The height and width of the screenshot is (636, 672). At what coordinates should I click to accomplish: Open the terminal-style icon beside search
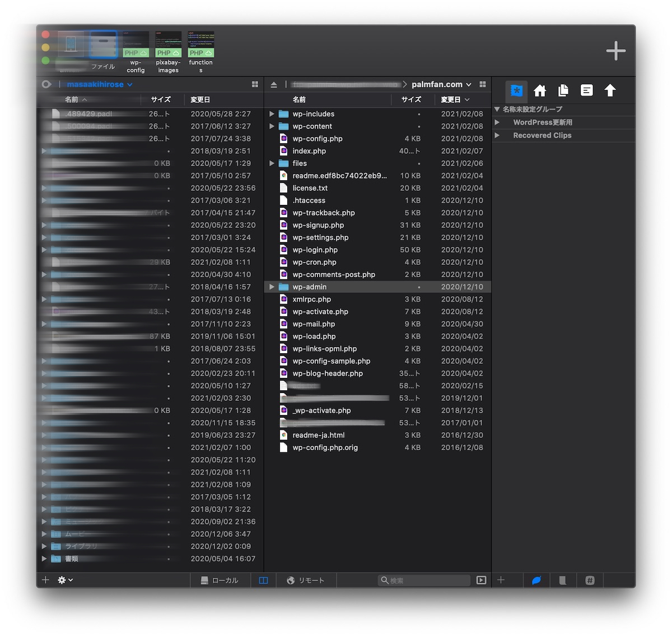[x=481, y=580]
